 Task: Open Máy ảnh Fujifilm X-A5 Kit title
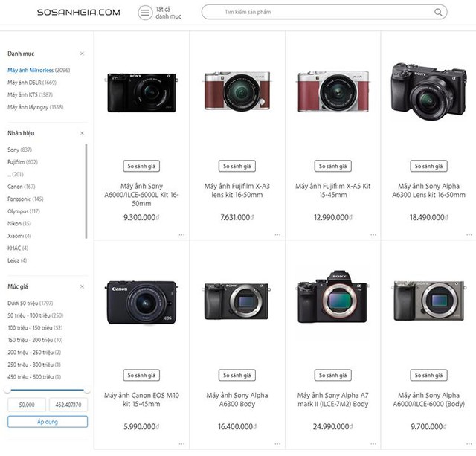tap(333, 190)
